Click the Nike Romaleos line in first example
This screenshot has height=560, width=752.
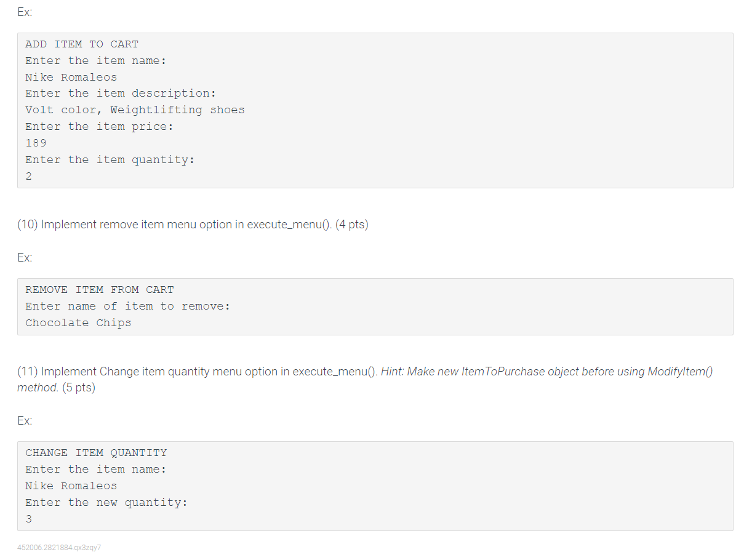(x=71, y=78)
